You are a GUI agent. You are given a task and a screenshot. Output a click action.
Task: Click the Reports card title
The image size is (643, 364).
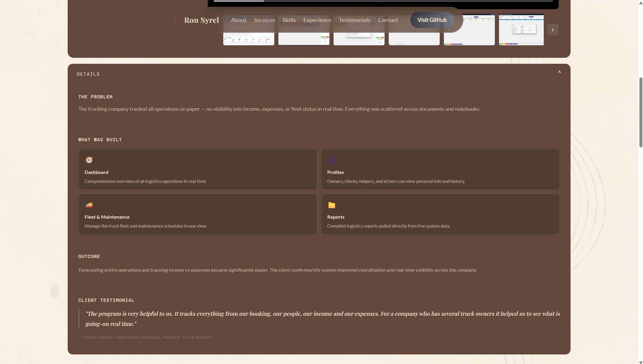pyautogui.click(x=336, y=217)
